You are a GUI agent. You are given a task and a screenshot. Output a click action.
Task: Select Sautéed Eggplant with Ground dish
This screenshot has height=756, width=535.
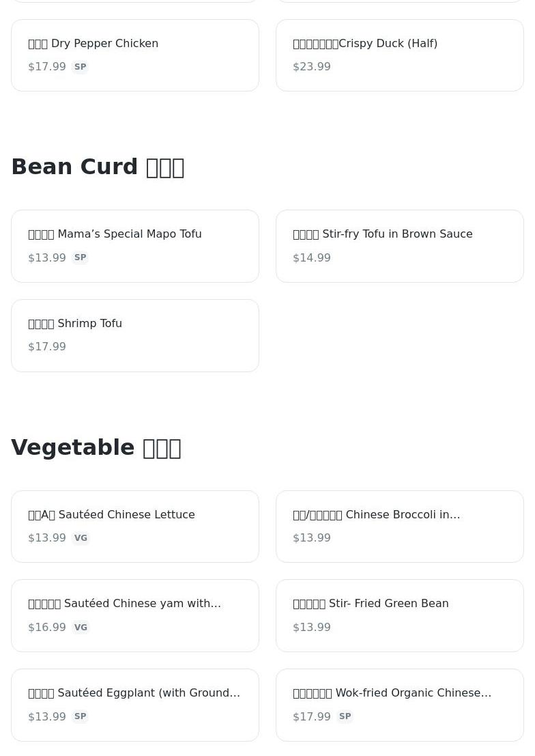pyautogui.click(x=135, y=705)
